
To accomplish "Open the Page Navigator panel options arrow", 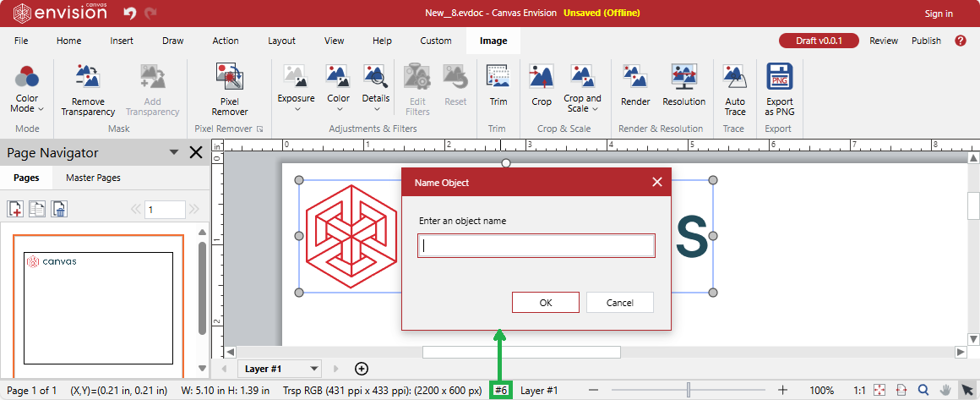I will click(174, 153).
